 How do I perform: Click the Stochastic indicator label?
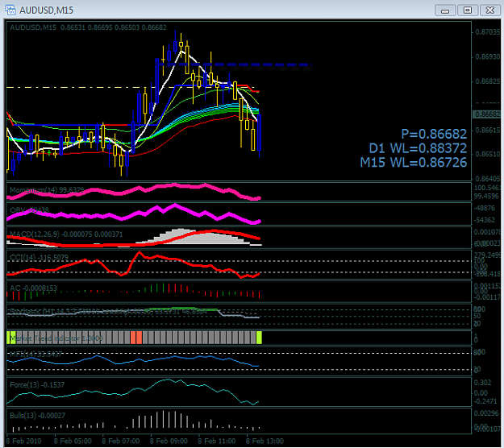(x=108, y=311)
